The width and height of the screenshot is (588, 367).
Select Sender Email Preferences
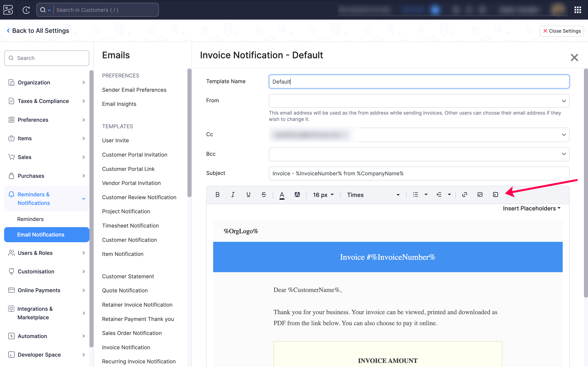pyautogui.click(x=134, y=90)
